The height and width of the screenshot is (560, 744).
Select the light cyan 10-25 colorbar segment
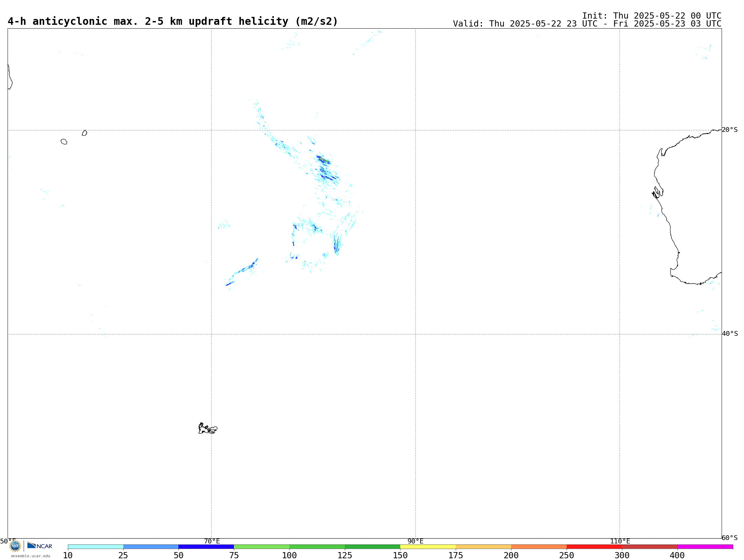(95, 547)
